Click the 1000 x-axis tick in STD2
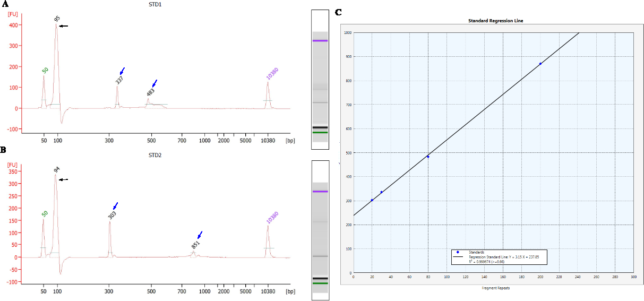644x301 pixels. coord(204,292)
